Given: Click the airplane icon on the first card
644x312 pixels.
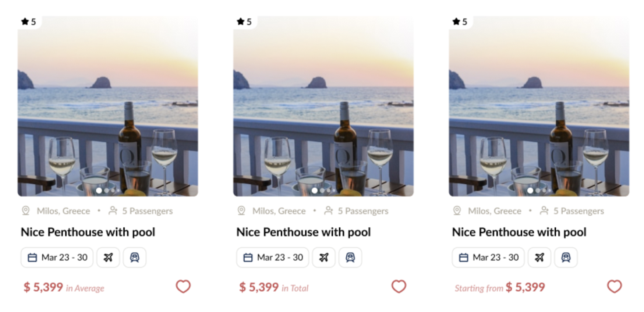Looking at the screenshot, I should [x=108, y=257].
